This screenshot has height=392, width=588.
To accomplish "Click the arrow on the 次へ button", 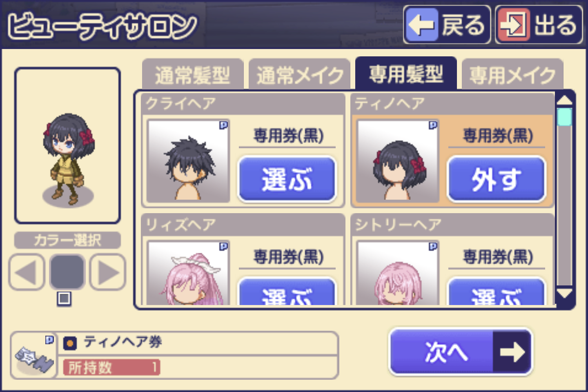I will pos(512,352).
